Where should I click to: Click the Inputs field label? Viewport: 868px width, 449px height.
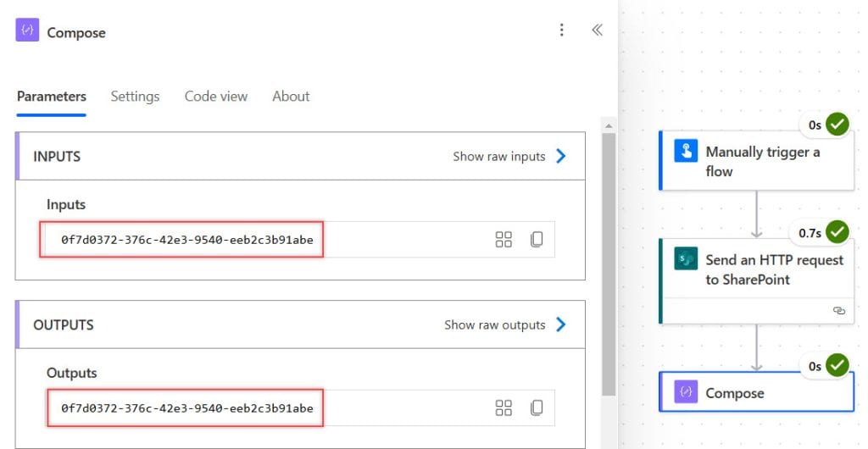66,205
